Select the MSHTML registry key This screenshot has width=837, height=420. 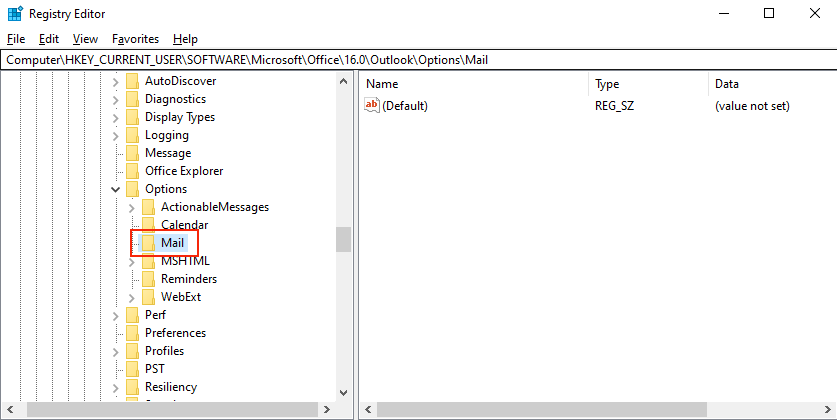(185, 261)
